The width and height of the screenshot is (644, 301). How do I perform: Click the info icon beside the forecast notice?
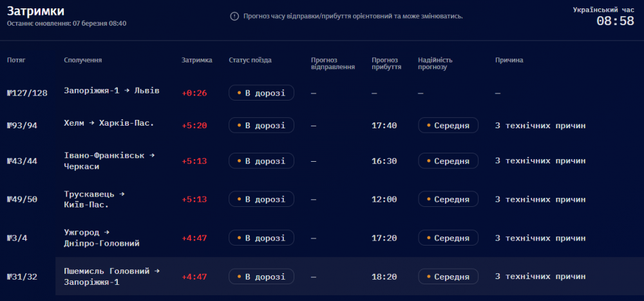pyautogui.click(x=234, y=16)
